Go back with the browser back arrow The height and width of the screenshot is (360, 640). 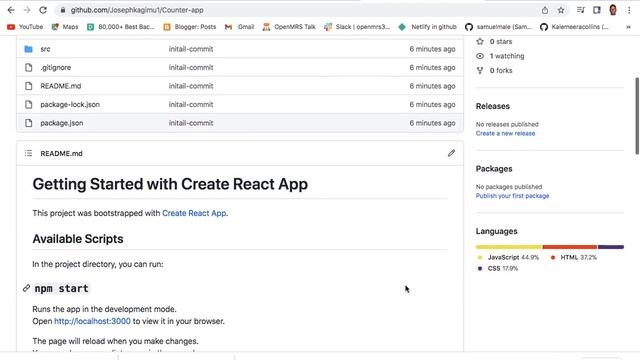point(11,10)
